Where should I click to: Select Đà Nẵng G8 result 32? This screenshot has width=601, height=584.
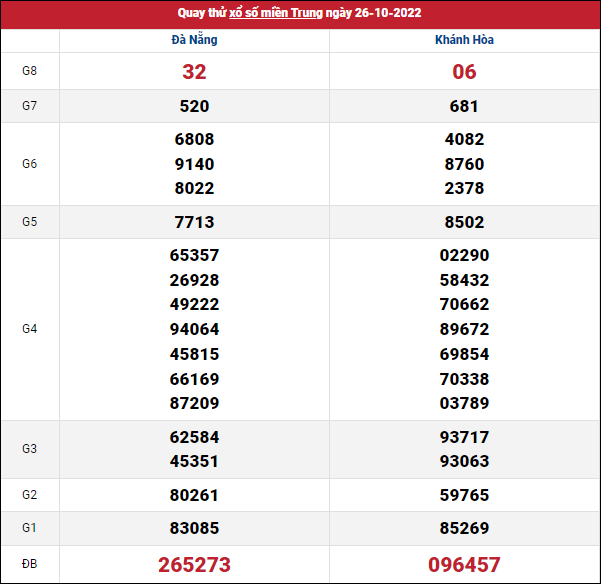tap(194, 72)
